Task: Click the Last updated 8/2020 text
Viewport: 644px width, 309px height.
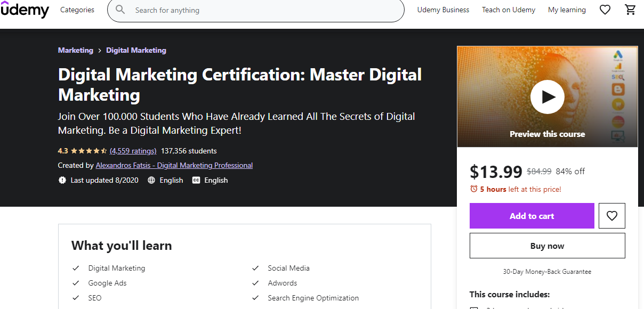Action: pos(104,180)
